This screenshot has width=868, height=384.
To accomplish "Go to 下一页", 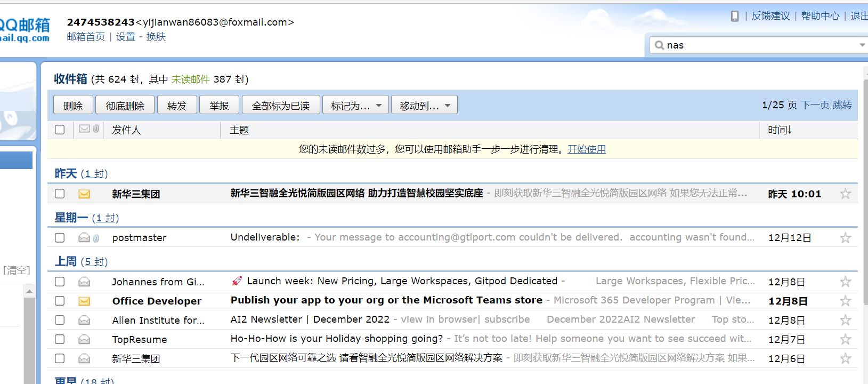I will coord(815,105).
